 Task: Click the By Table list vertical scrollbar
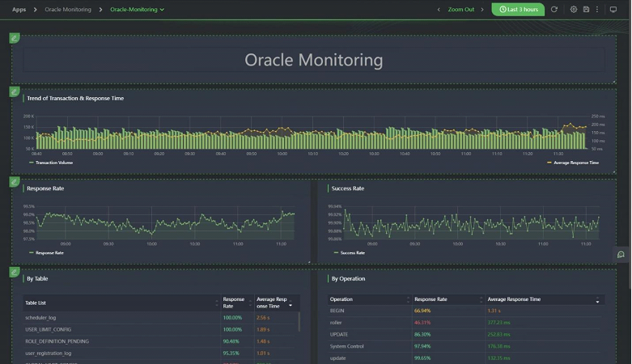300,322
